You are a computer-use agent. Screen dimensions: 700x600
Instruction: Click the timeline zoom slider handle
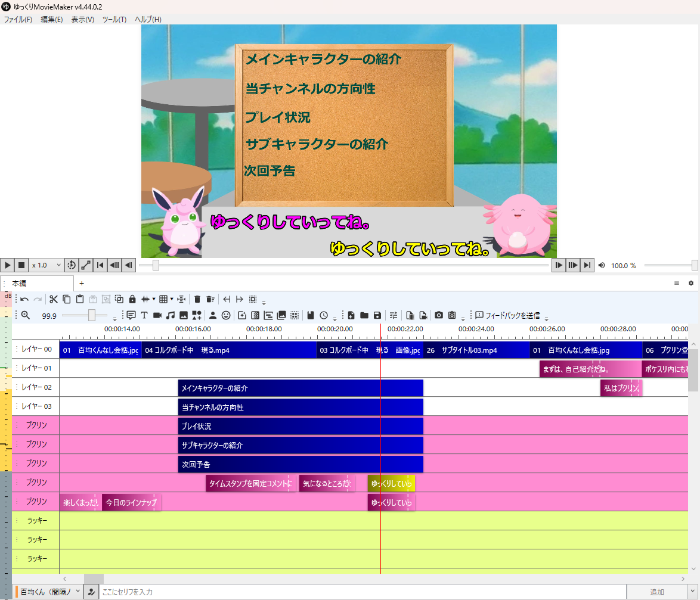(91, 315)
